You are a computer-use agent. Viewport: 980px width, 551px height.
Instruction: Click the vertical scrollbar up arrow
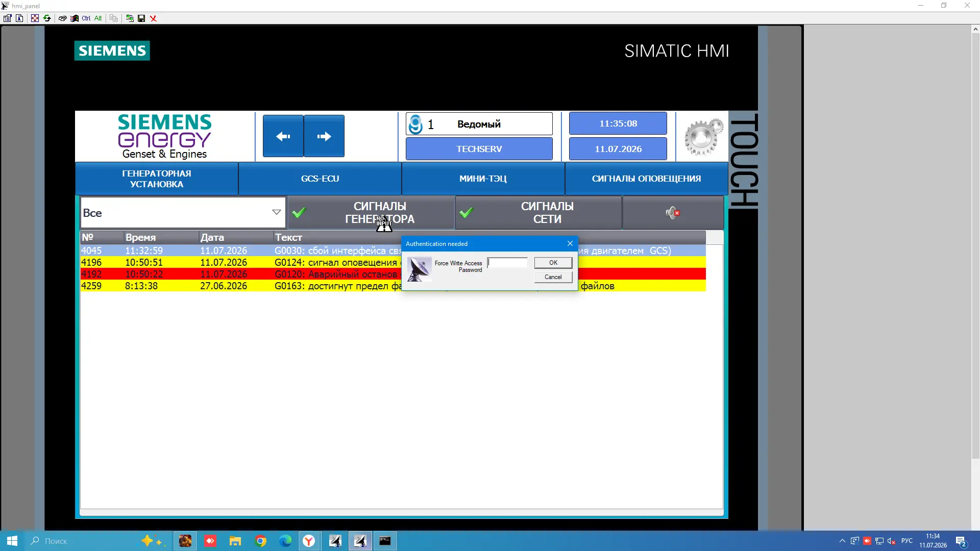pyautogui.click(x=975, y=30)
